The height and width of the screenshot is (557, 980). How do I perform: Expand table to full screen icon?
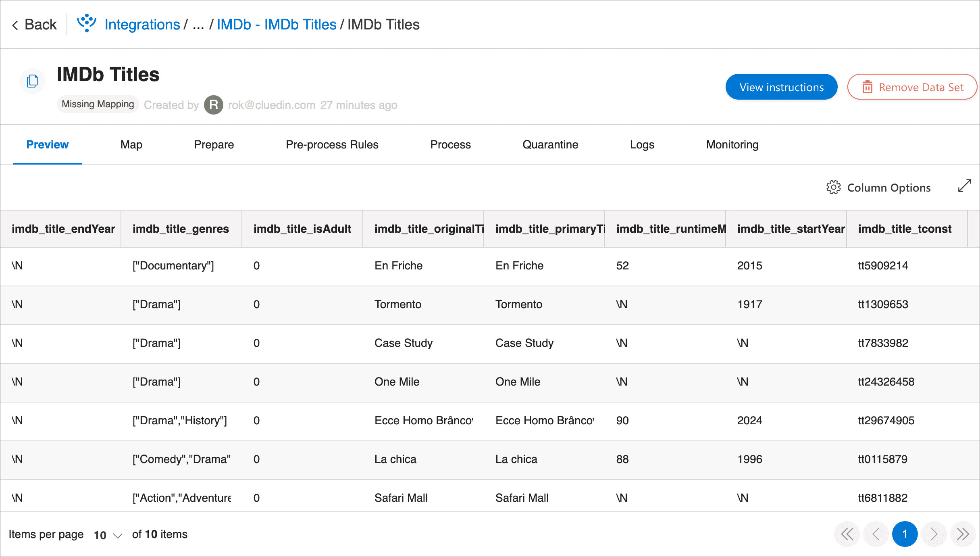964,186
